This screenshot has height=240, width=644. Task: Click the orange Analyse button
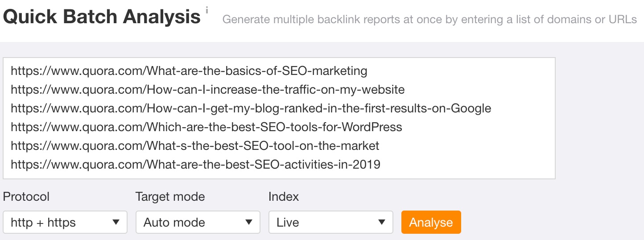[431, 222]
